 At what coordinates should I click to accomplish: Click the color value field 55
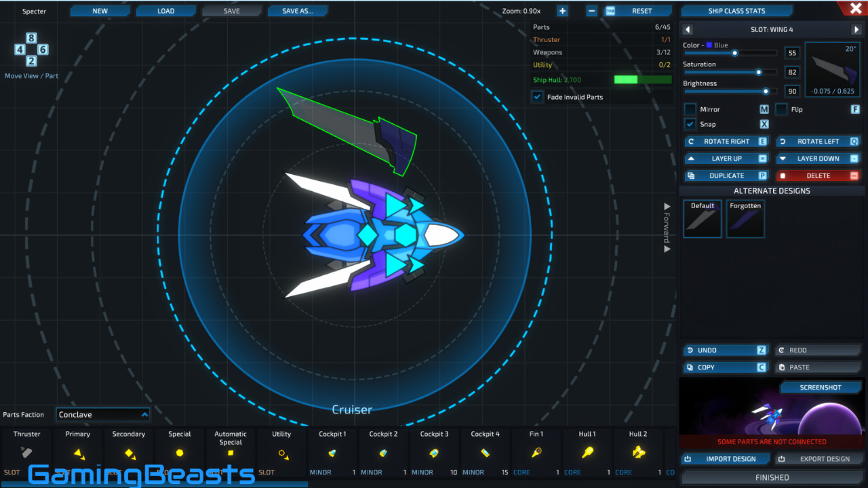point(792,53)
